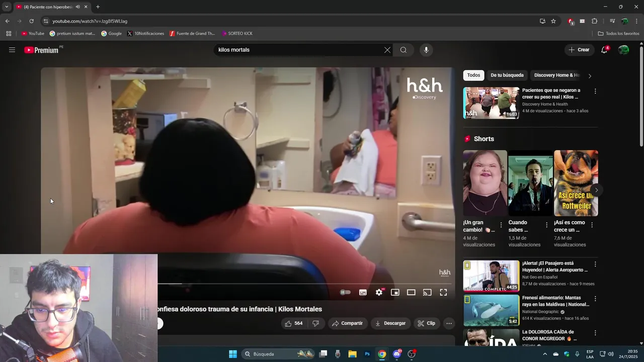Screen dimensions: 644x362
Task: Dislike the video
Action: coord(315,323)
